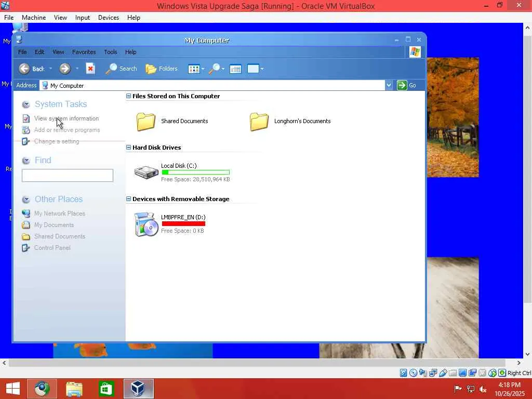Click VirtualBox display status icon
This screenshot has width=532, height=399.
pos(462,373)
